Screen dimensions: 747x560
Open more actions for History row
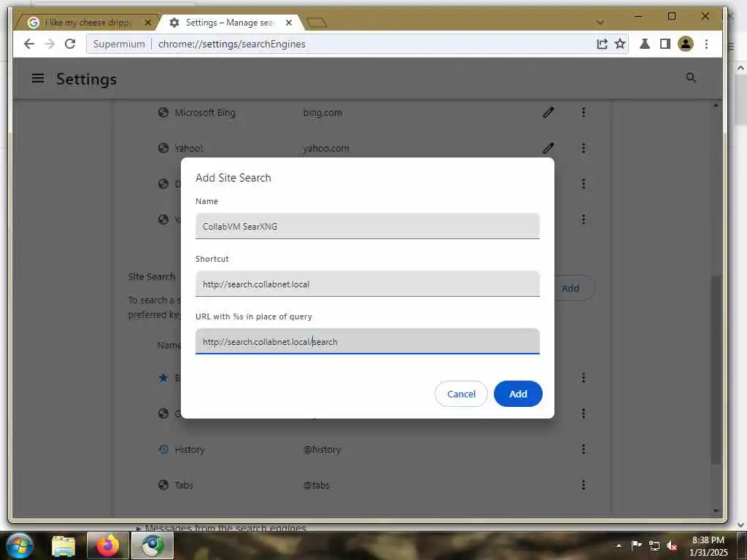tap(583, 449)
